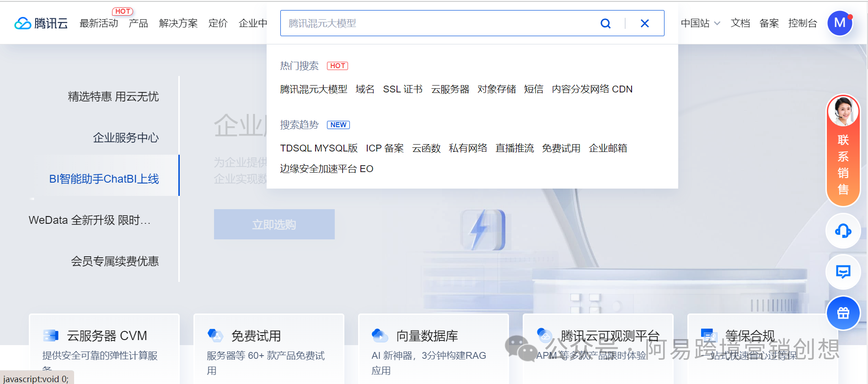Select the 精选特惠 用云无忧 tab
This screenshot has width=868, height=384.
tap(113, 97)
